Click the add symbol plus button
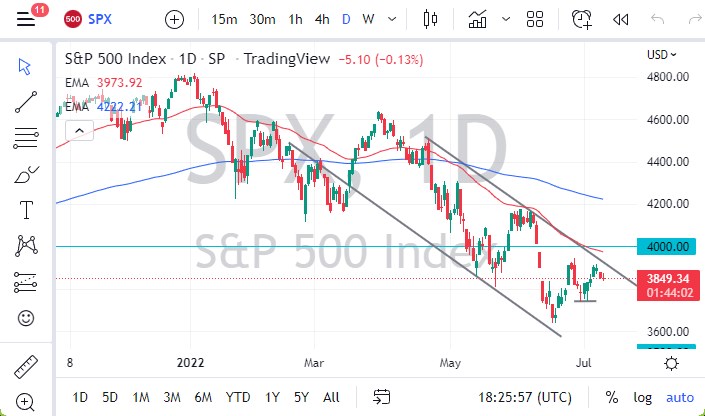 tap(175, 19)
